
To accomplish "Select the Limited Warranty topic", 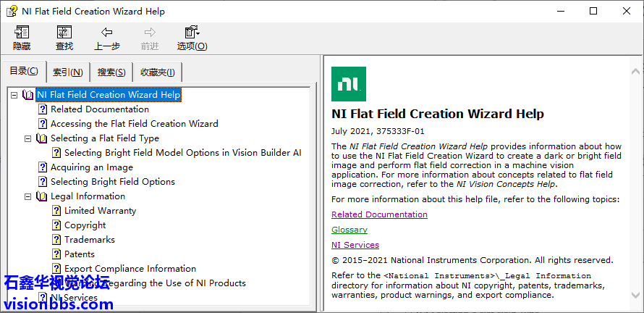I will (x=100, y=211).
